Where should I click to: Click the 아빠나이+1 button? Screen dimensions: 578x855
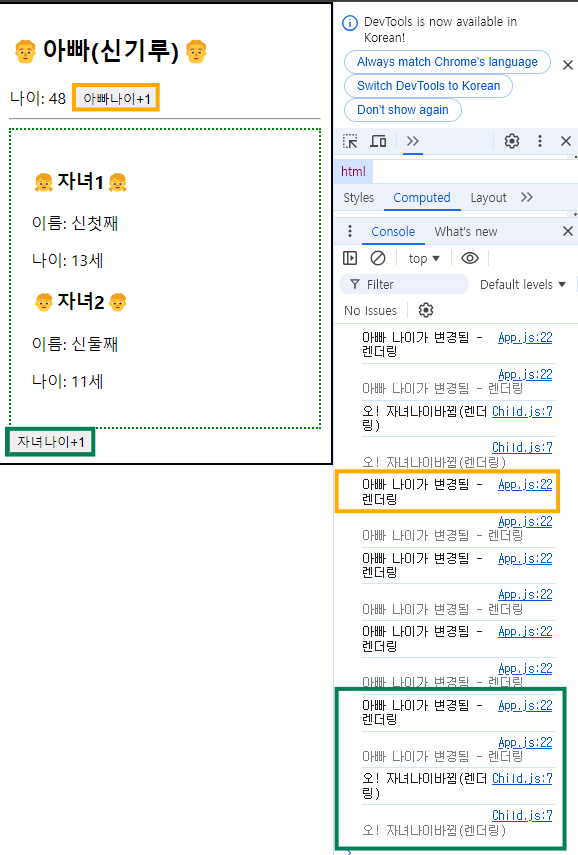(116, 98)
